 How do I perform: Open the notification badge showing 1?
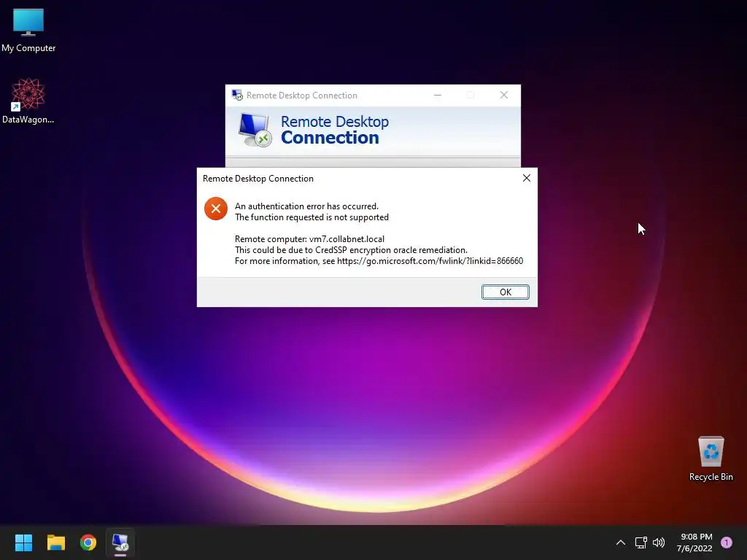point(727,542)
